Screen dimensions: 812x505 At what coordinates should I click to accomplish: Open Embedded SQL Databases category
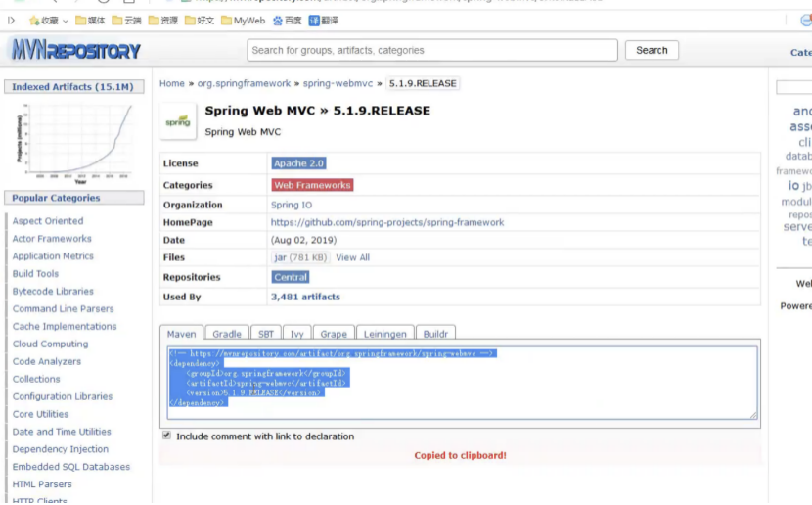click(x=71, y=468)
